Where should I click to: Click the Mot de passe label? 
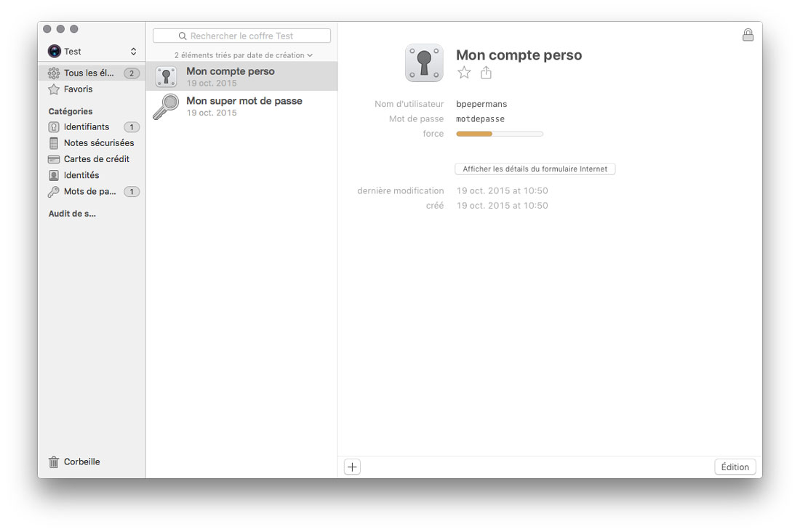(416, 119)
